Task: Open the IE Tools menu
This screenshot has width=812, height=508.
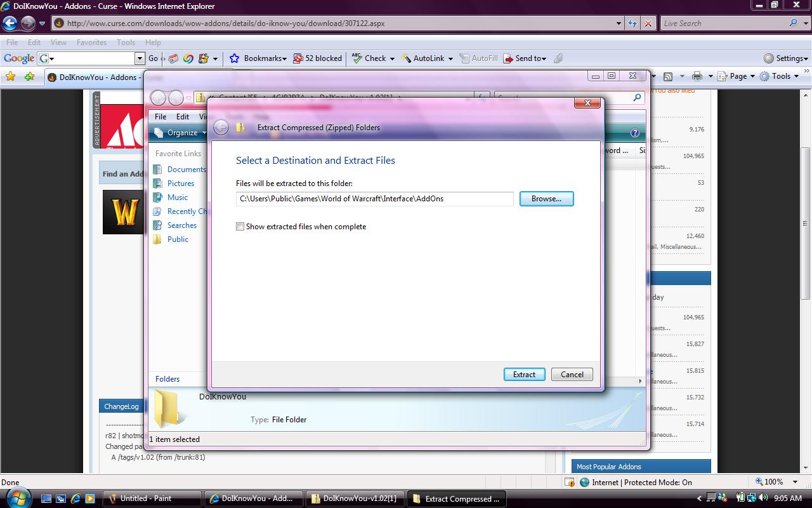Action: (126, 43)
